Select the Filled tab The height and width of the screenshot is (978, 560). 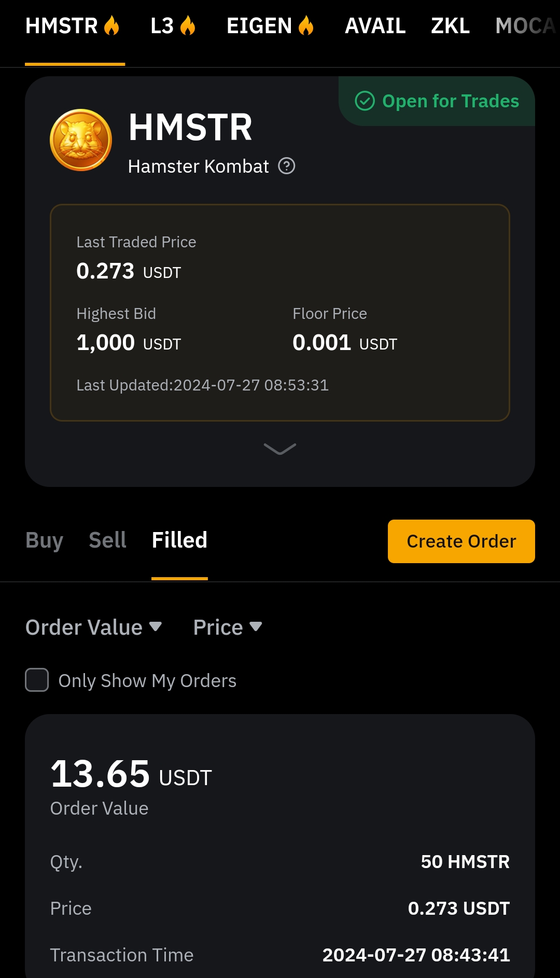click(x=179, y=540)
